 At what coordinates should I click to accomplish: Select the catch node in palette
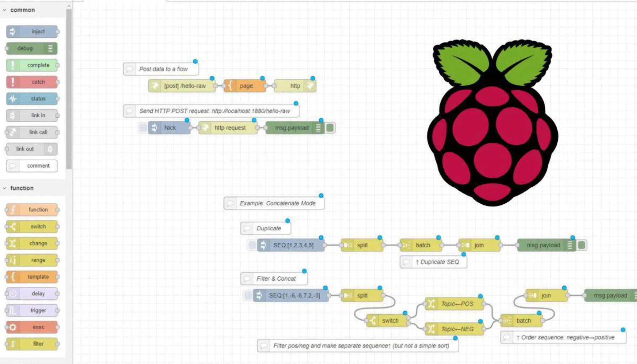32,82
